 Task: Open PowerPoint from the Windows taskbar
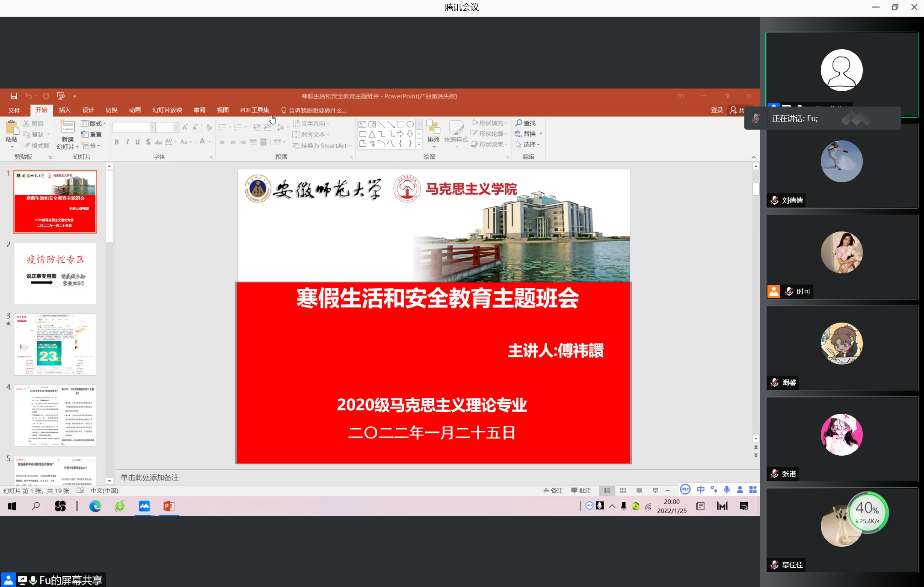click(x=169, y=506)
